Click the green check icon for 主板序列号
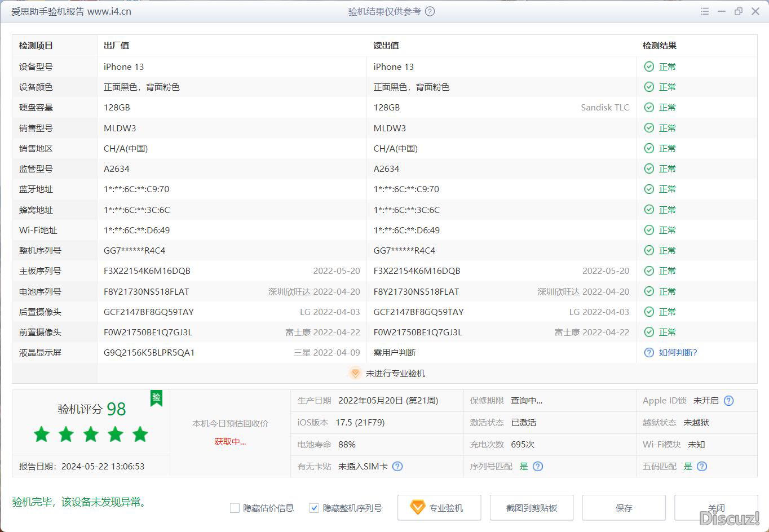This screenshot has height=532, width=769. point(649,271)
